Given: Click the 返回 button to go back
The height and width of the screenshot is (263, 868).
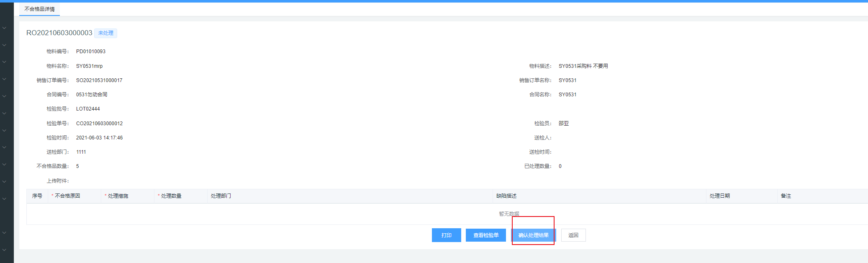Looking at the screenshot, I should (x=573, y=235).
